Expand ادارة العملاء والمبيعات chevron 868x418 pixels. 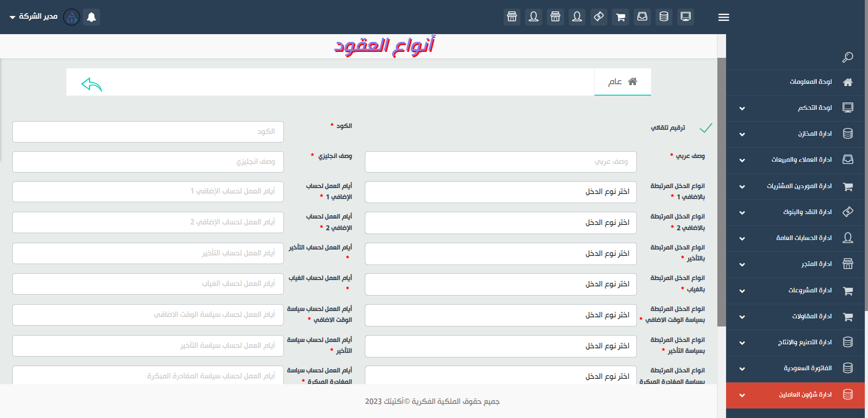(x=742, y=160)
